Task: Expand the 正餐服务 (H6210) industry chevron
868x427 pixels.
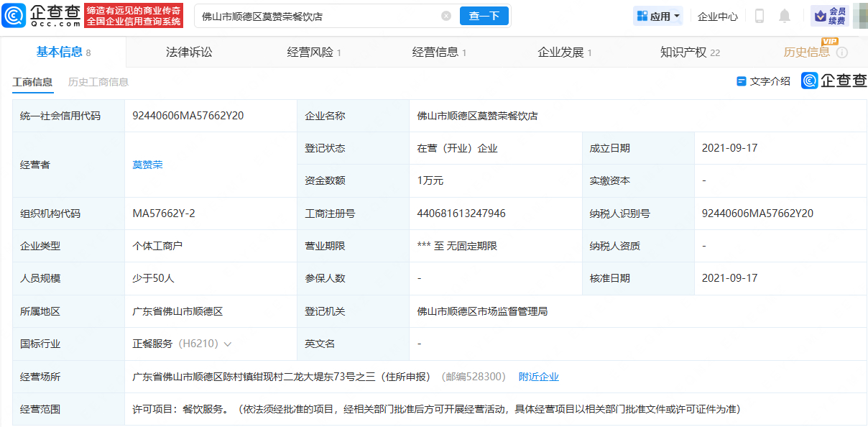Action: click(228, 344)
